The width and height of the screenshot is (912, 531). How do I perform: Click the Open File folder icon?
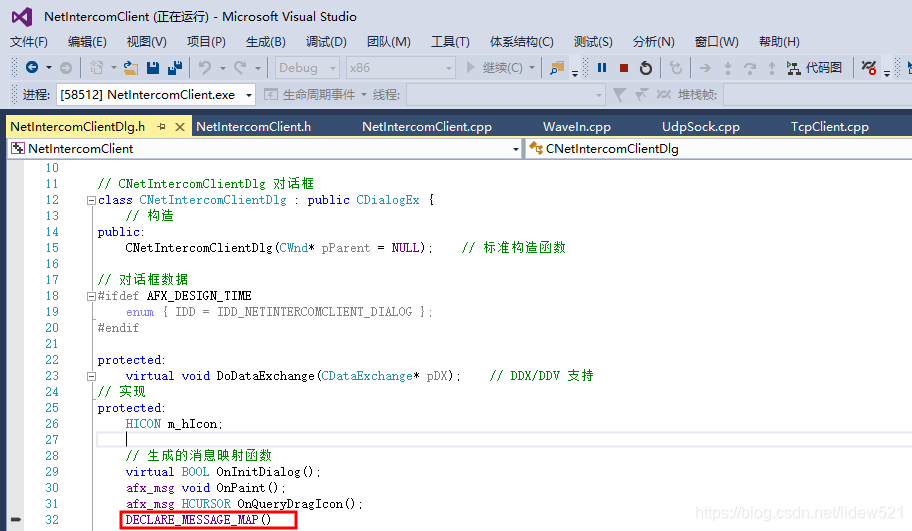point(131,68)
